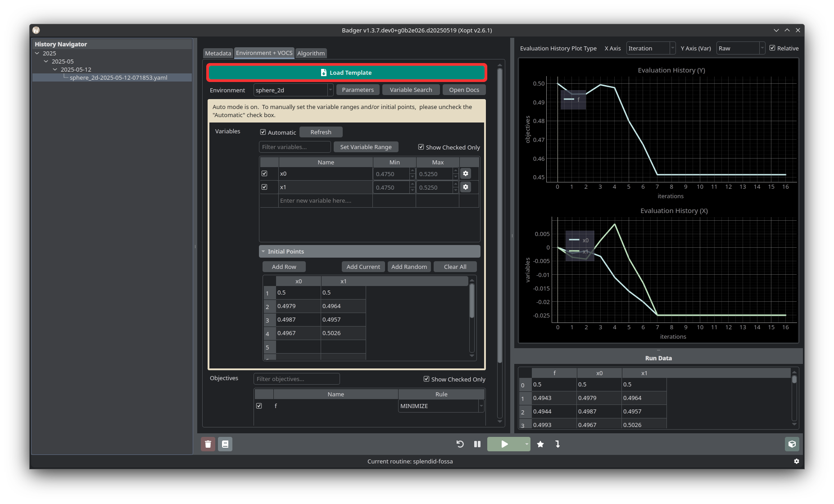
Task: Click Add Current button
Action: [x=363, y=267]
